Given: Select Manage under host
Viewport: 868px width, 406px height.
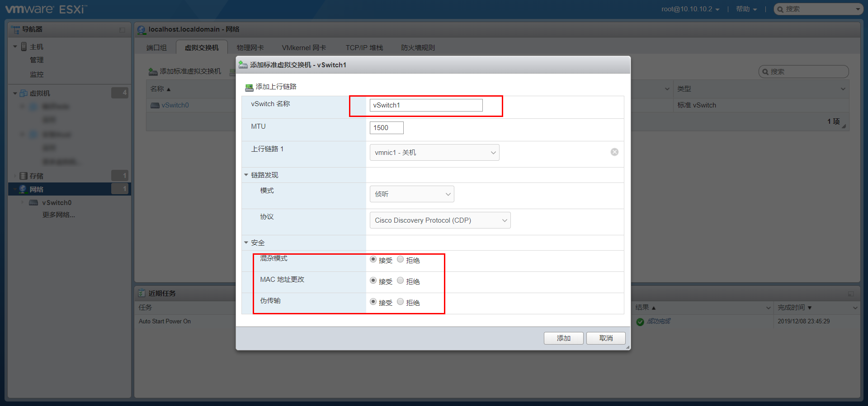Looking at the screenshot, I should click(37, 60).
